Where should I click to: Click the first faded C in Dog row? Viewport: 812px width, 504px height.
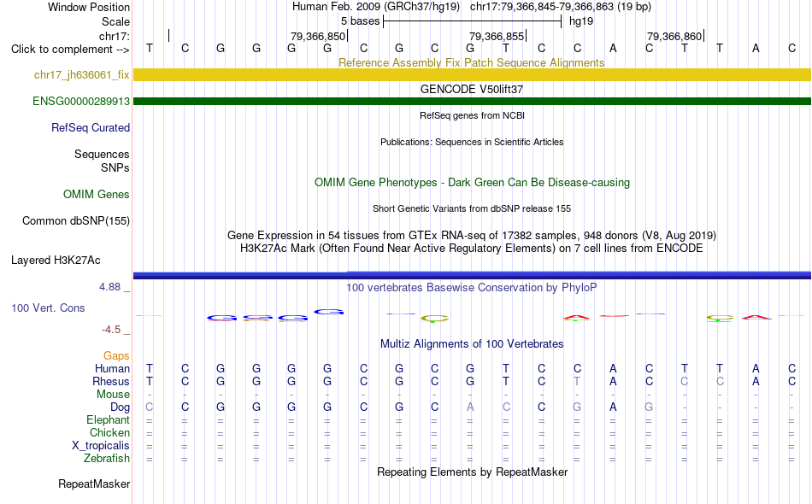coord(149,407)
